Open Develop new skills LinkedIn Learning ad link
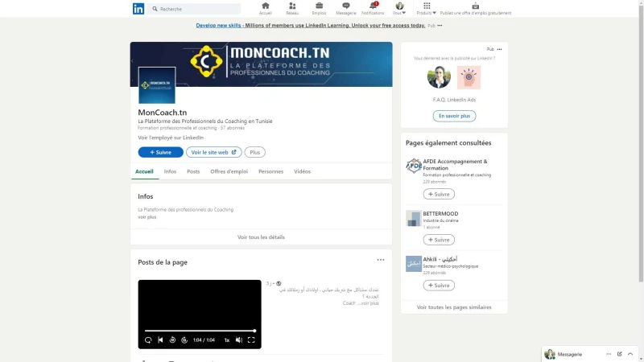This screenshot has height=362, width=644. [311, 26]
